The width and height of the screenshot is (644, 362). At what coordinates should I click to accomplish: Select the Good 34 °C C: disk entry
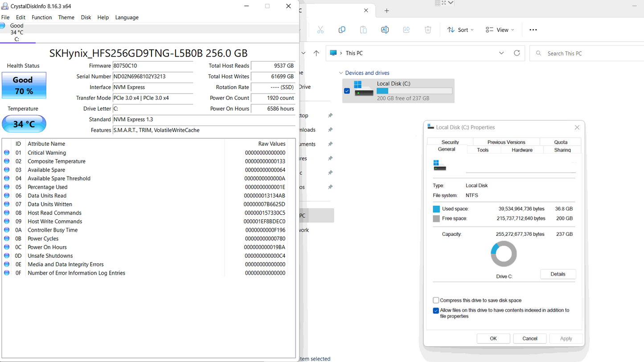click(x=17, y=33)
